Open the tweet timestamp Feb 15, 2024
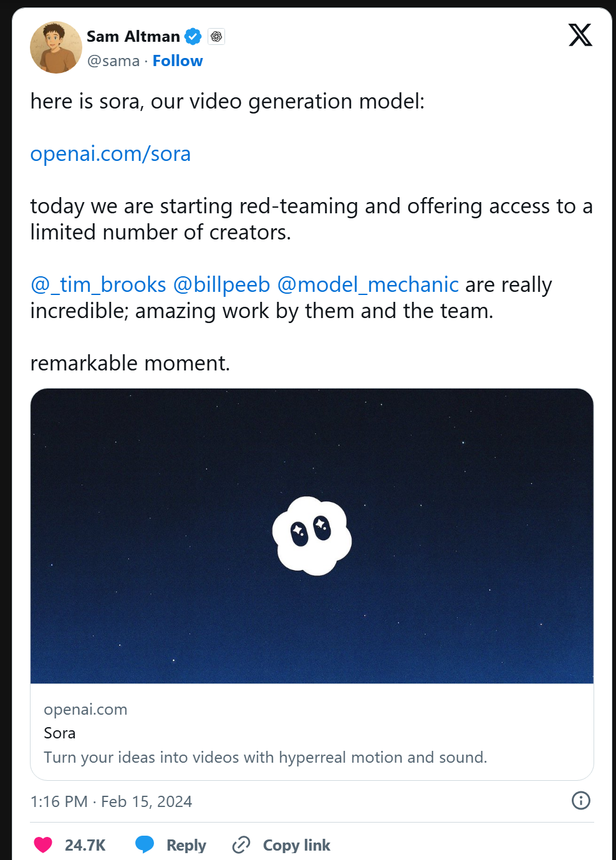Image resolution: width=616 pixels, height=860 pixels. [x=111, y=801]
